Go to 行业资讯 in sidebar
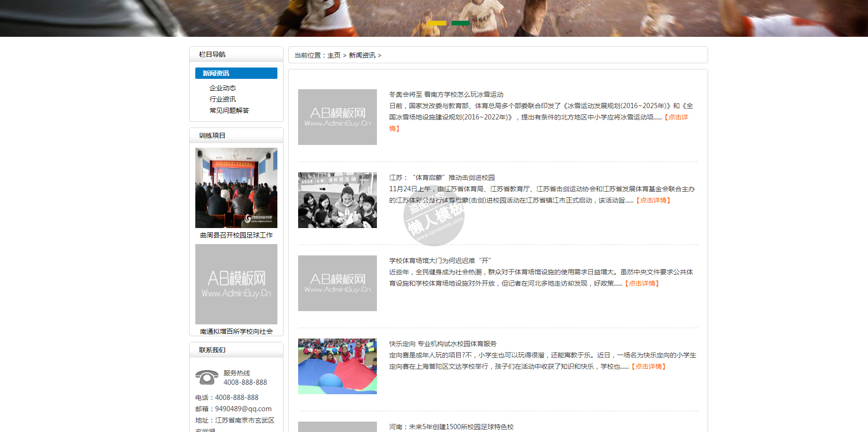Screen dimensions: 868x432 [x=223, y=99]
